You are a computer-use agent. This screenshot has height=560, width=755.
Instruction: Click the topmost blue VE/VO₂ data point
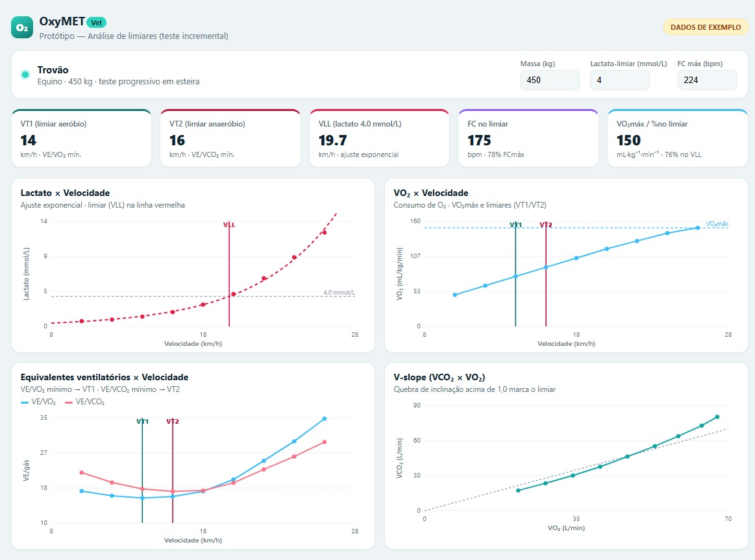click(x=325, y=419)
